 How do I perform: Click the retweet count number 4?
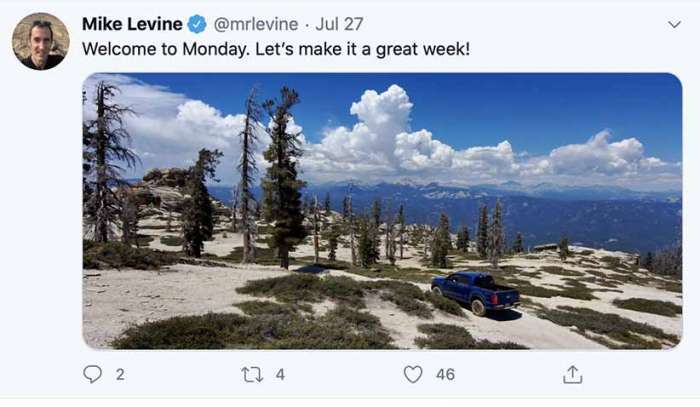click(280, 374)
